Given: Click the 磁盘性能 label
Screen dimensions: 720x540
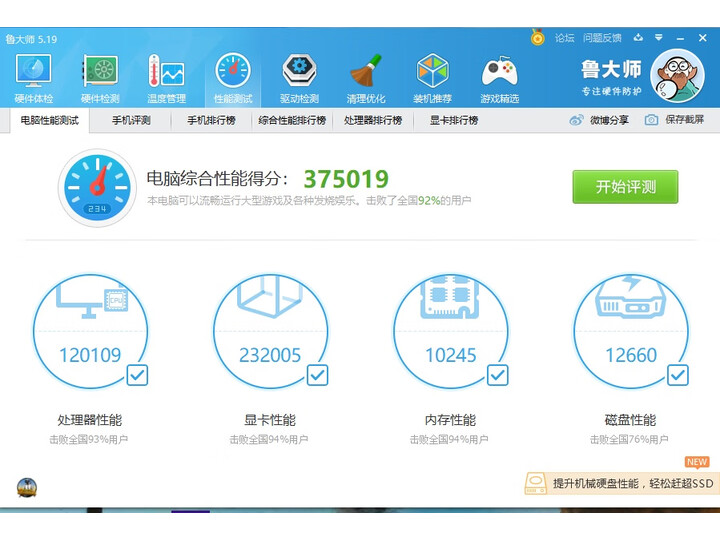Looking at the screenshot, I should 630,420.
